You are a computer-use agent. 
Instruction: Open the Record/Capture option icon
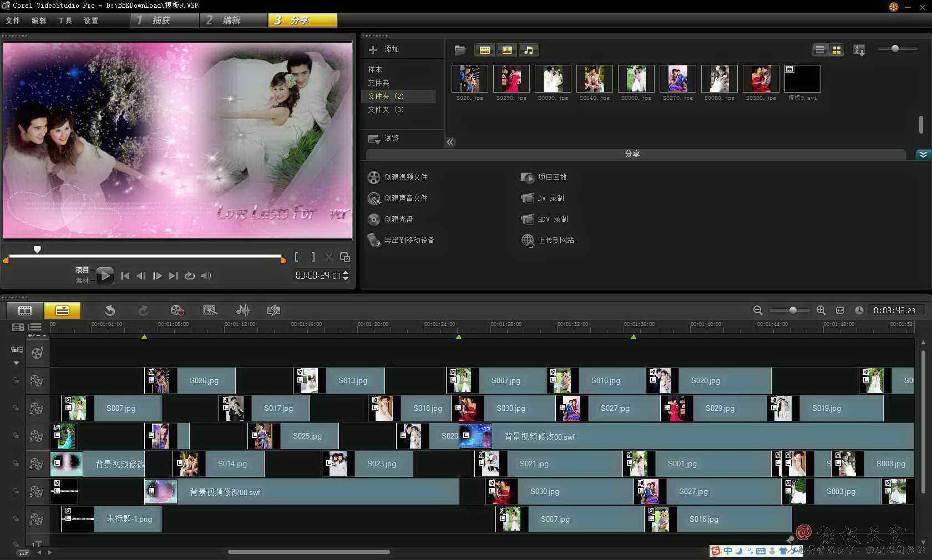[177, 310]
